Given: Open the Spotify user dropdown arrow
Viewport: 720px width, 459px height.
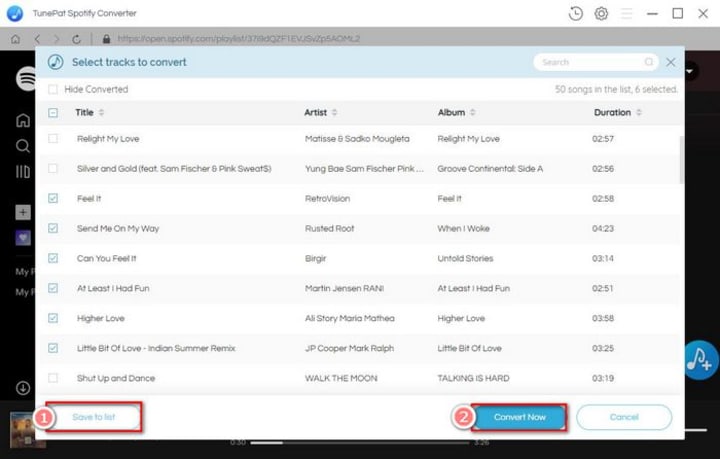Looking at the screenshot, I should coord(689,71).
